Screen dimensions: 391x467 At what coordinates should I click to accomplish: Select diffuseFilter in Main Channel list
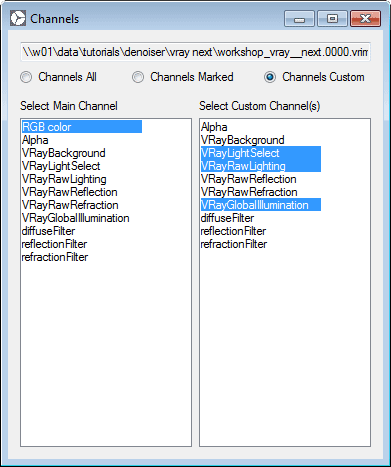48,231
